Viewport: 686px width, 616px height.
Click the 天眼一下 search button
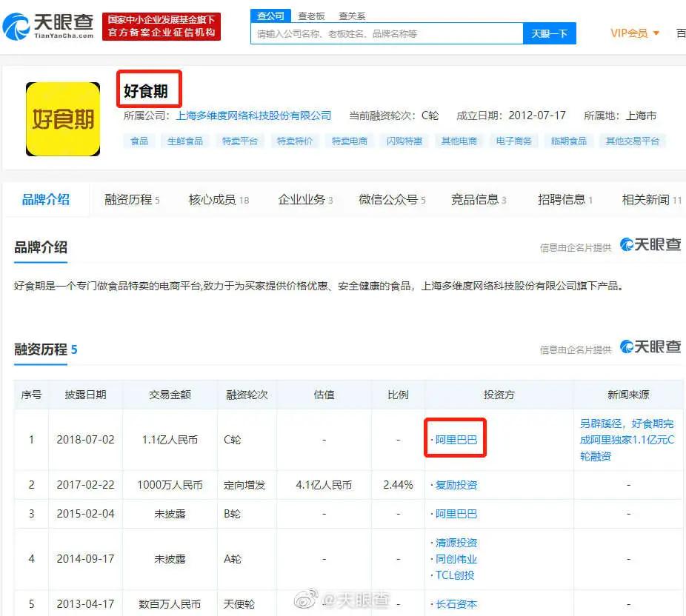pos(549,33)
